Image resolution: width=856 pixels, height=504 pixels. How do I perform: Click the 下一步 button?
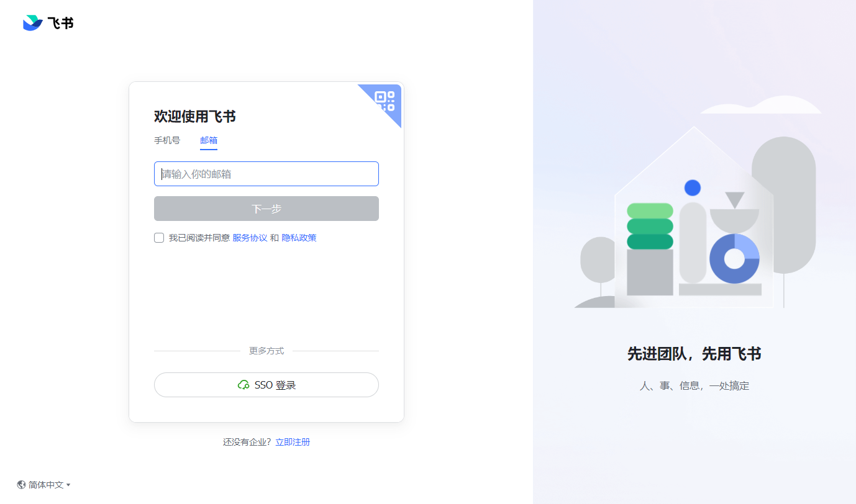(x=266, y=209)
